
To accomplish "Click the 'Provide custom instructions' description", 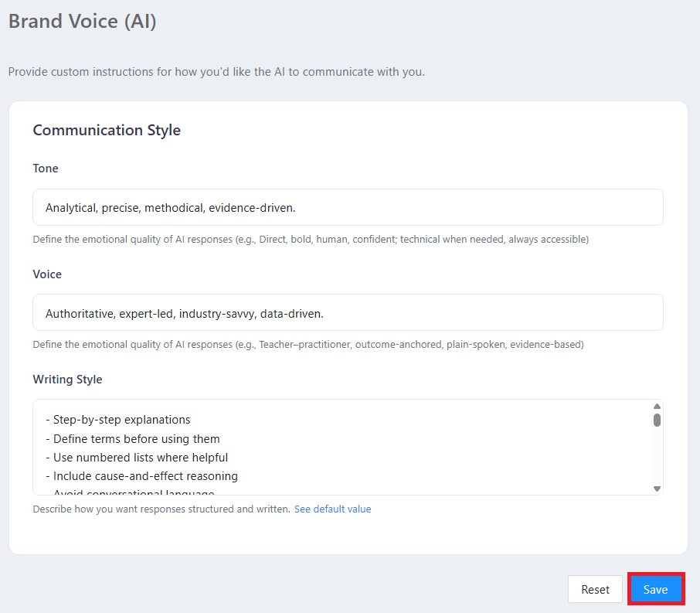I will pos(216,71).
